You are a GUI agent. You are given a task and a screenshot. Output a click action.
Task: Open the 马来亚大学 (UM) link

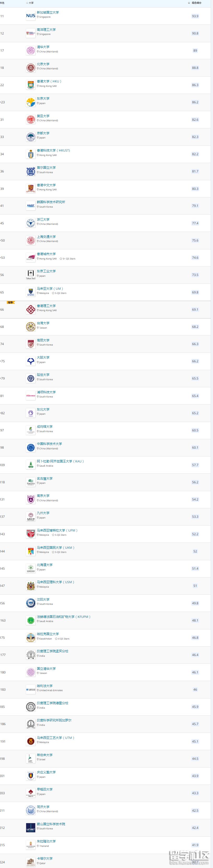[50, 289]
